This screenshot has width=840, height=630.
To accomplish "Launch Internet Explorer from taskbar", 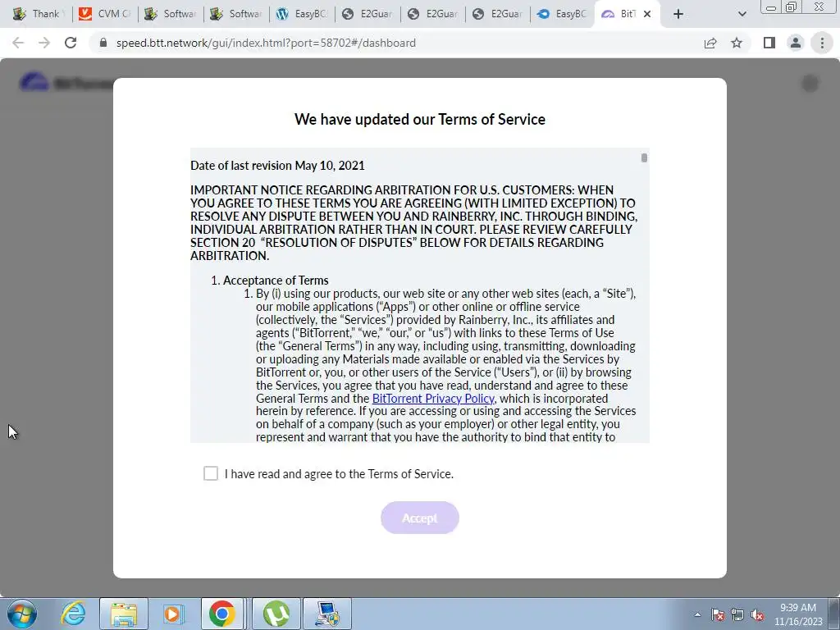I will point(73,614).
